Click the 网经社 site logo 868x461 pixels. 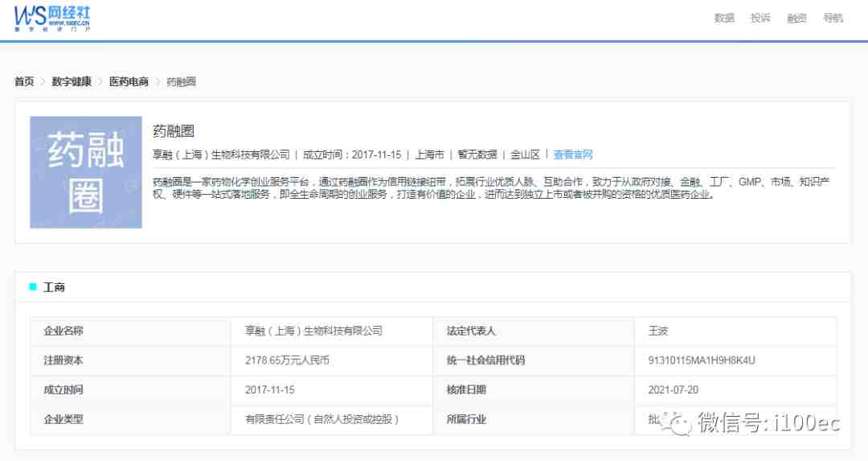(52, 19)
